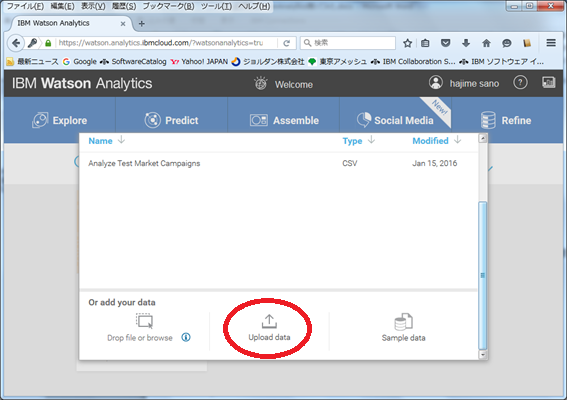Open the Firefox hamburger menu

pos(551,43)
